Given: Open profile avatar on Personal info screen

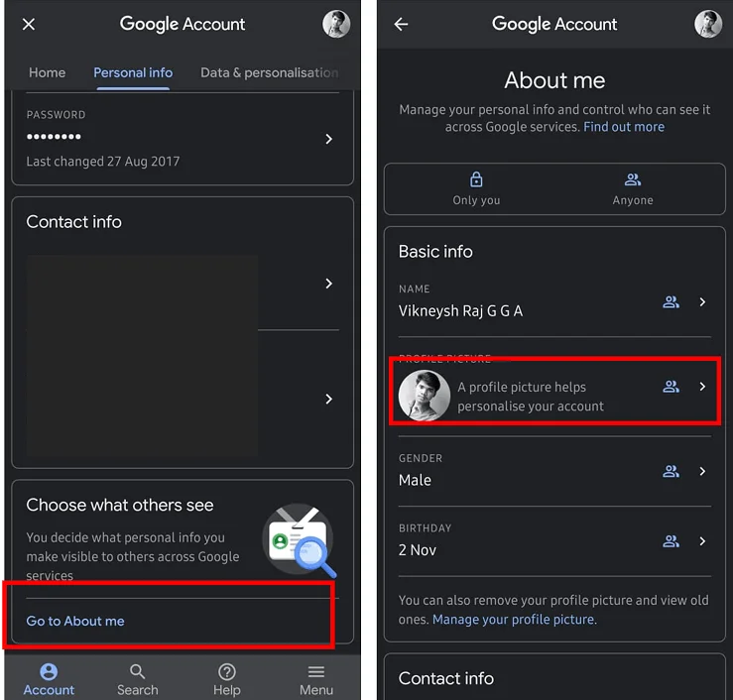Looking at the screenshot, I should (x=336, y=24).
